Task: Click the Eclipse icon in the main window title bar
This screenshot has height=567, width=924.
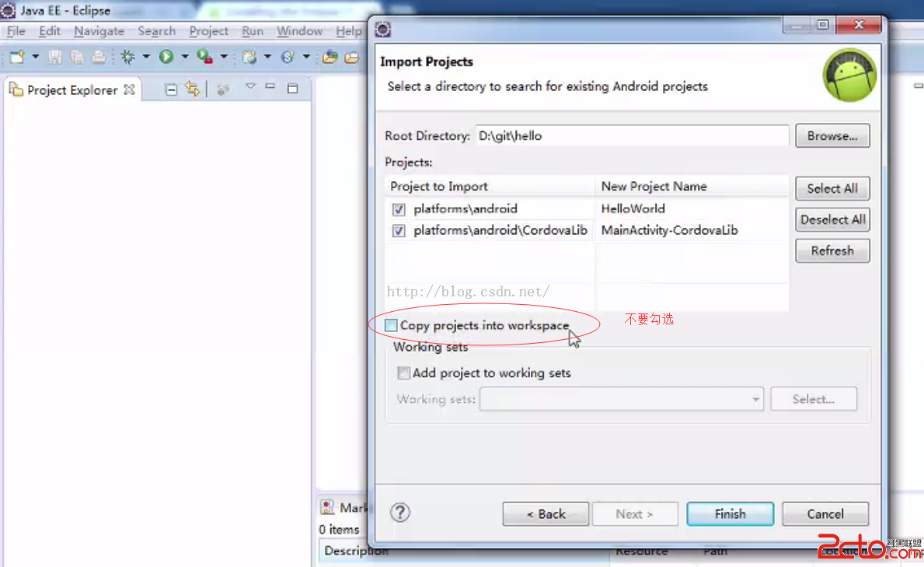Action: pyautogui.click(x=9, y=11)
